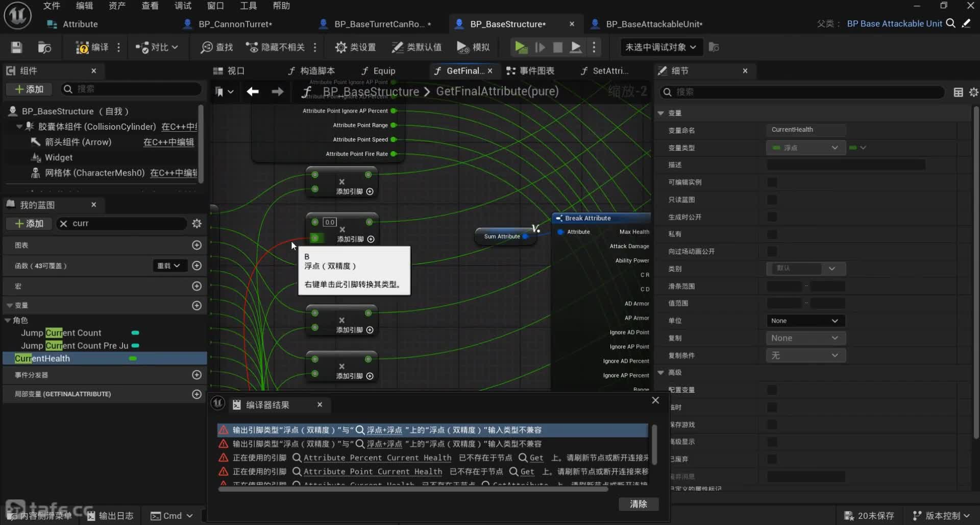Click the back navigation arrow in graph
This screenshot has height=525, width=980.
pyautogui.click(x=253, y=91)
